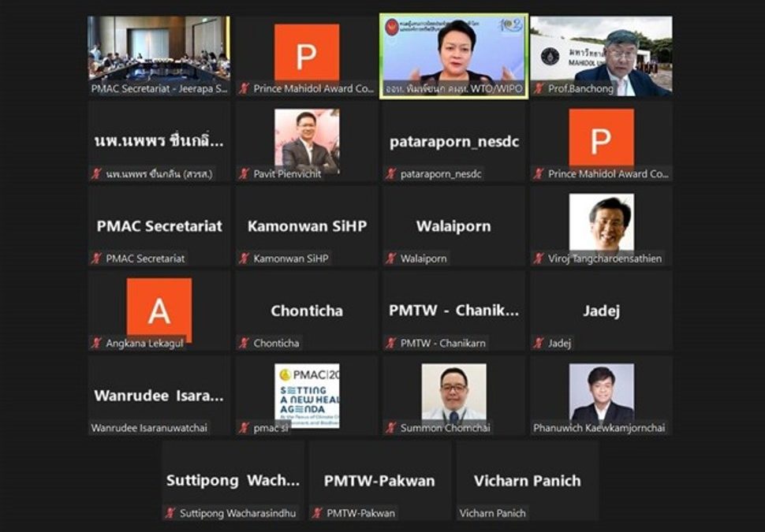Select PMAC Secretariat conference room video tile
Screen dimensions: 765x532
[159, 56]
